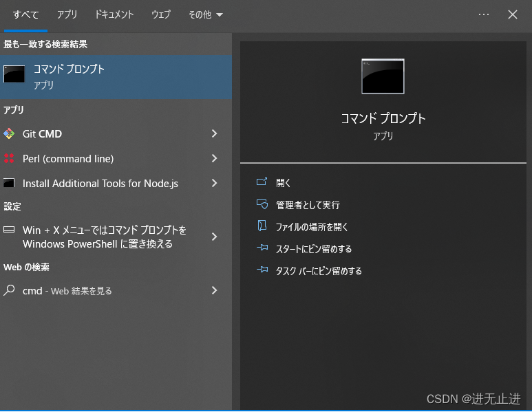The width and height of the screenshot is (532, 412).
Task: Open Install Additional Tools for Node.js
Action: pos(116,183)
